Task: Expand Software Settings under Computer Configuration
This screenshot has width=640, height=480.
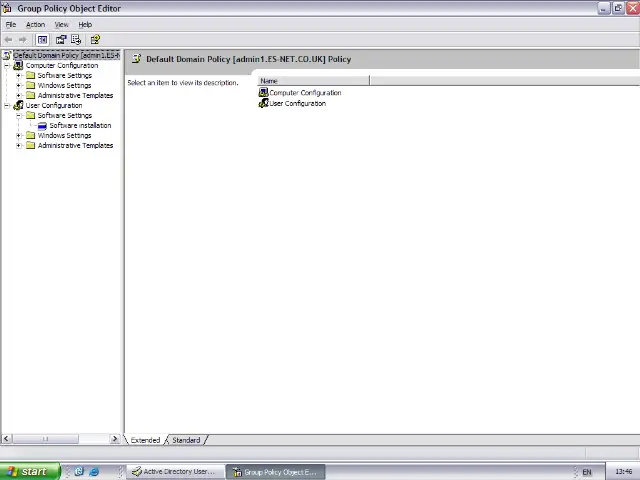Action: pos(18,76)
